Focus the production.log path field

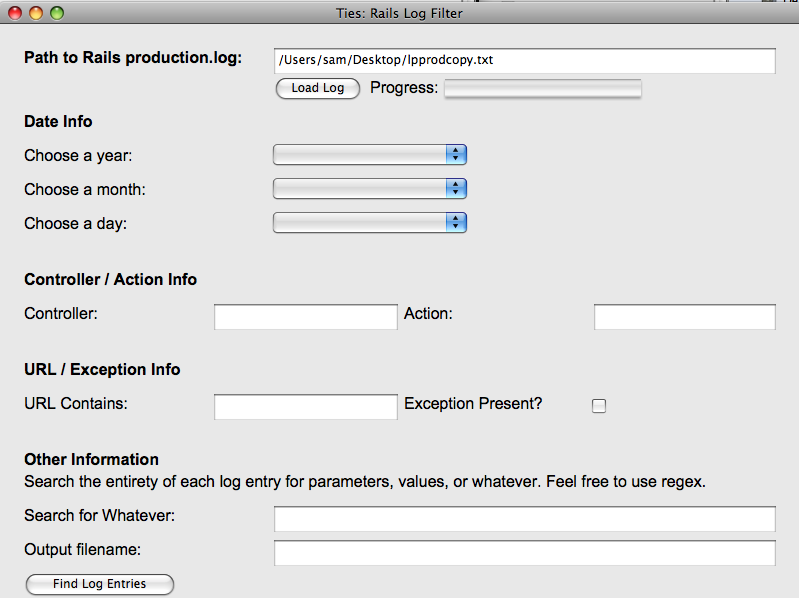click(524, 61)
